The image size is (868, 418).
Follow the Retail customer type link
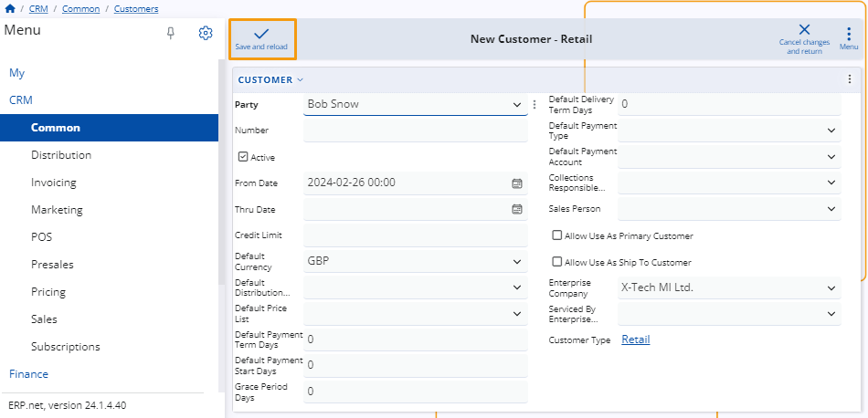click(x=636, y=340)
